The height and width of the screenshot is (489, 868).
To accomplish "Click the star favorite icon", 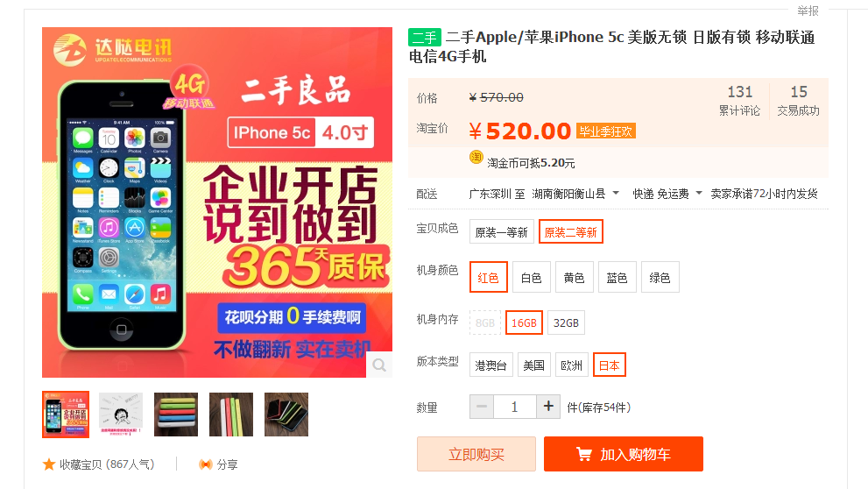I will tap(49, 464).
